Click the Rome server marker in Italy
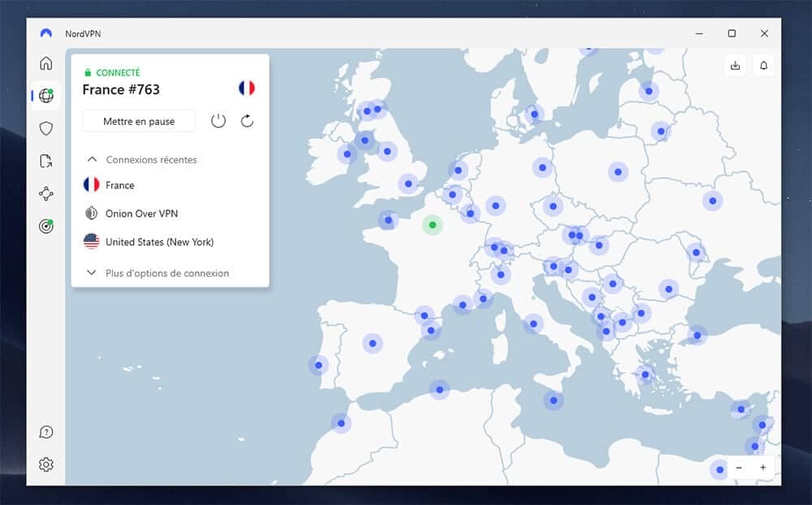Screen dimensions: 812x505 (533, 324)
